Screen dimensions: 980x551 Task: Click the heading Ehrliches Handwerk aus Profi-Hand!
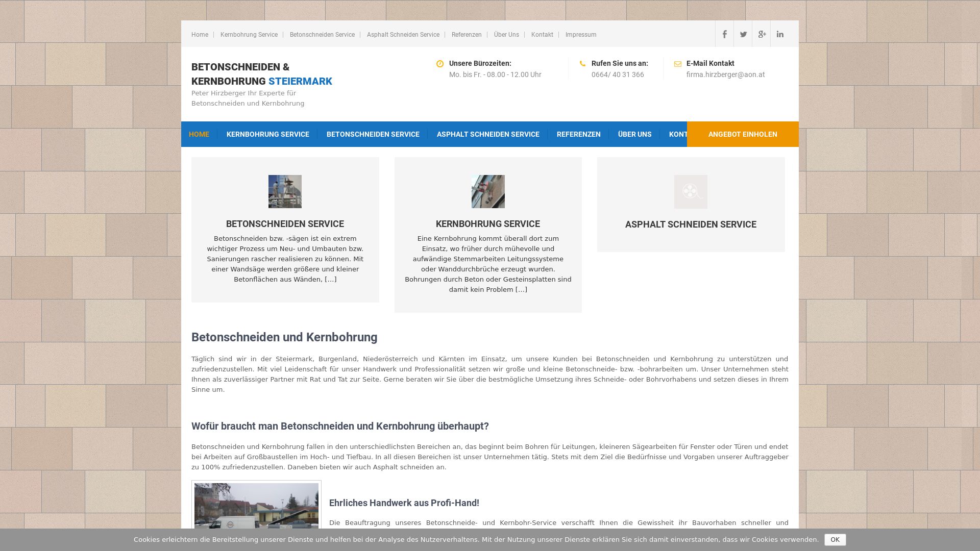pyautogui.click(x=404, y=503)
